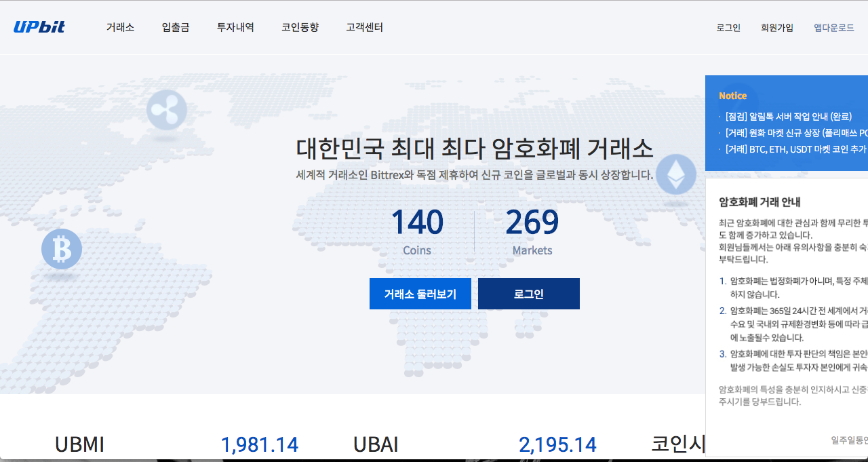Click the 암호화폐 거래 안내 popup title
Screen dimensions: 868x462
759,201
